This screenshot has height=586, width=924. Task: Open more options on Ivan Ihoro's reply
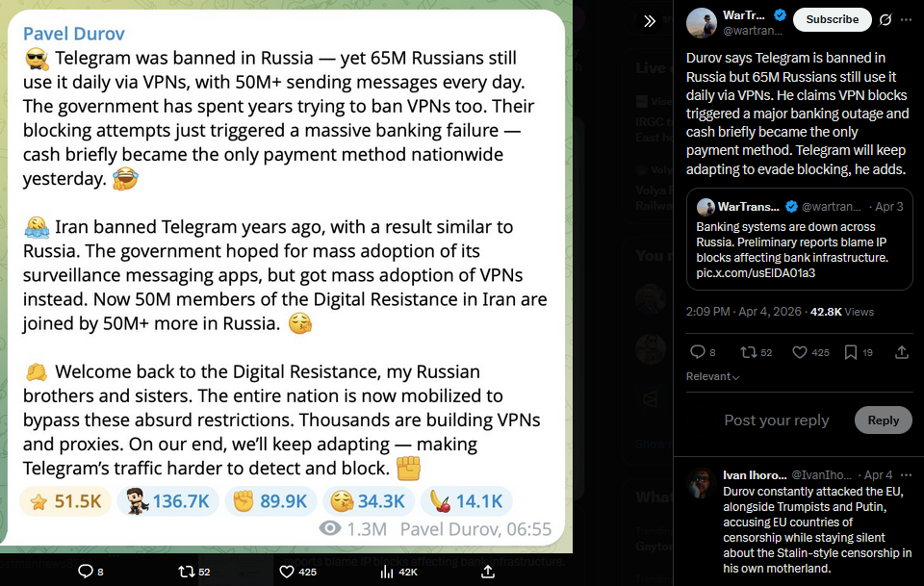click(906, 474)
